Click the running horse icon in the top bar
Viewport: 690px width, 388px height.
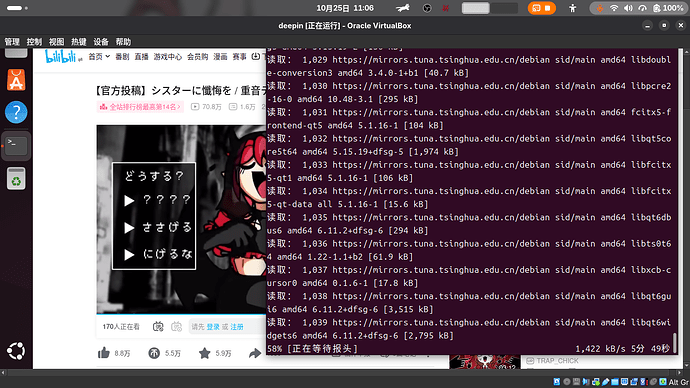click(x=403, y=8)
